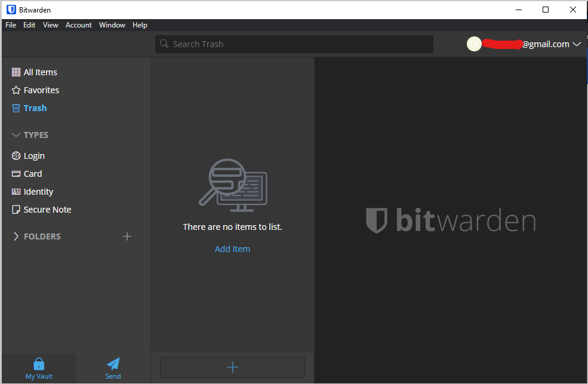The height and width of the screenshot is (384, 588).
Task: Open the Help menu
Action: pos(140,25)
